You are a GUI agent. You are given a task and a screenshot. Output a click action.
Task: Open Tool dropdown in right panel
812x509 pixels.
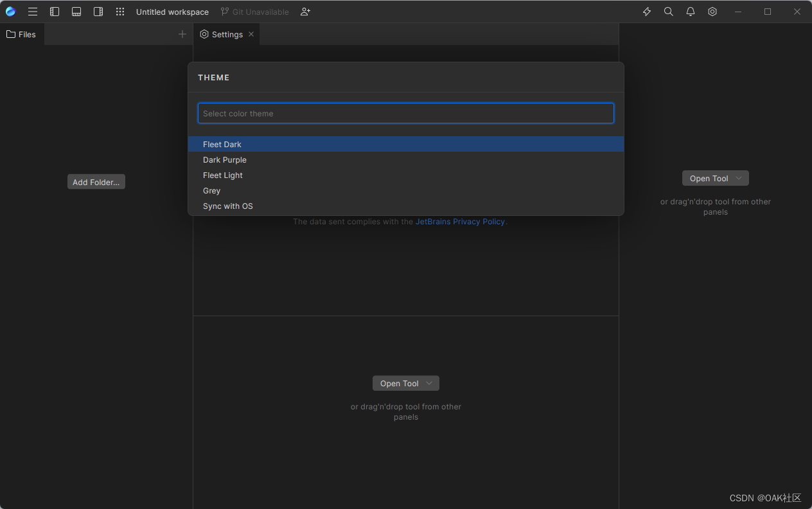click(715, 178)
